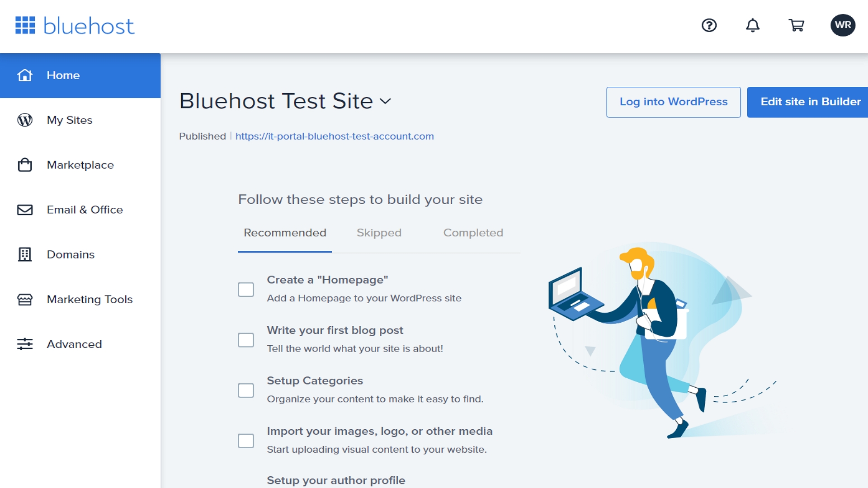Enable the Setup Categories checkbox
This screenshot has height=488, width=868.
[247, 389]
